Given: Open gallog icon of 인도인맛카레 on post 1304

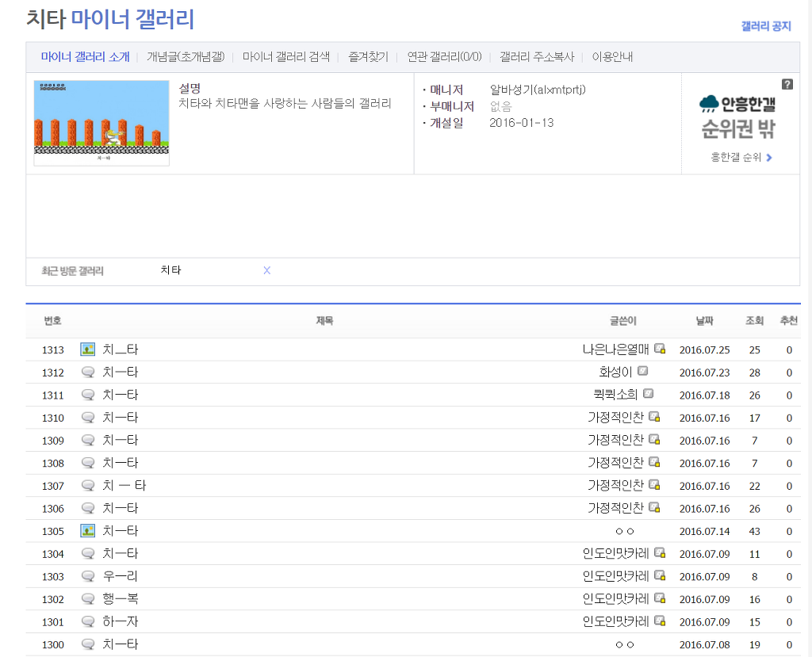Looking at the screenshot, I should [660, 552].
